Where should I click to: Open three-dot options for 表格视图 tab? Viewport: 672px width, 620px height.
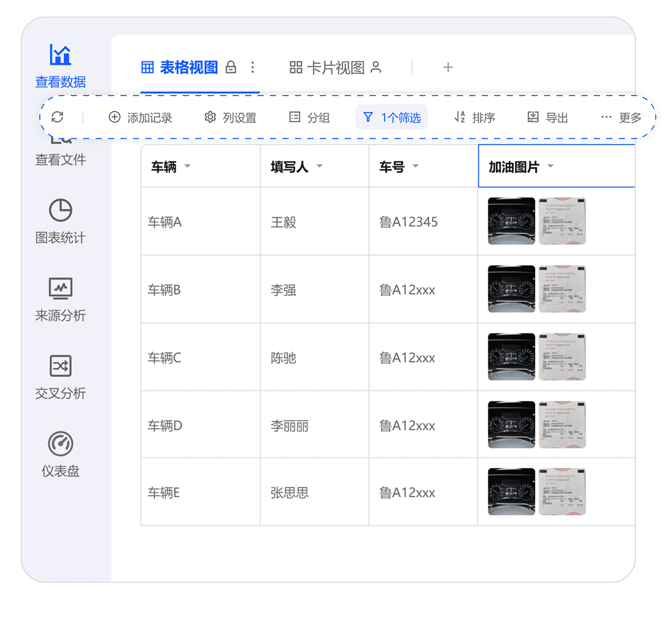point(252,68)
